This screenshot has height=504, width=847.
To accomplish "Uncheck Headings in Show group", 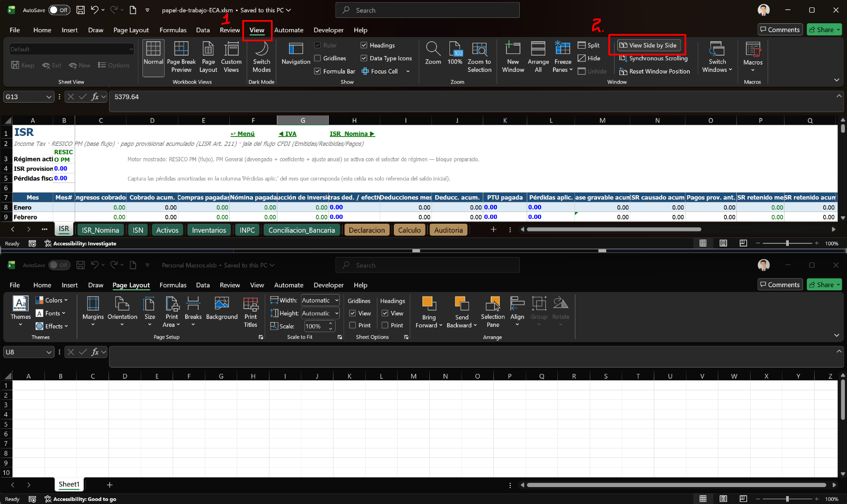I will pos(364,45).
